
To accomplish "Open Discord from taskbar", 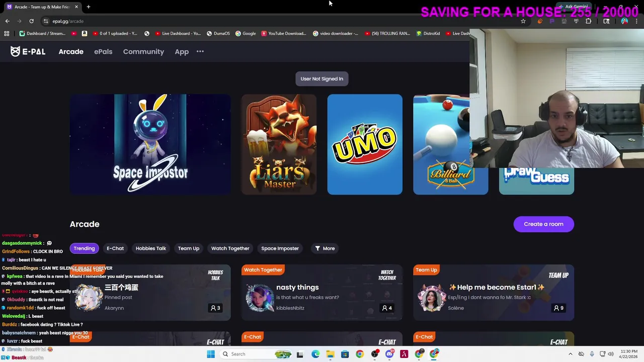I will [389, 354].
